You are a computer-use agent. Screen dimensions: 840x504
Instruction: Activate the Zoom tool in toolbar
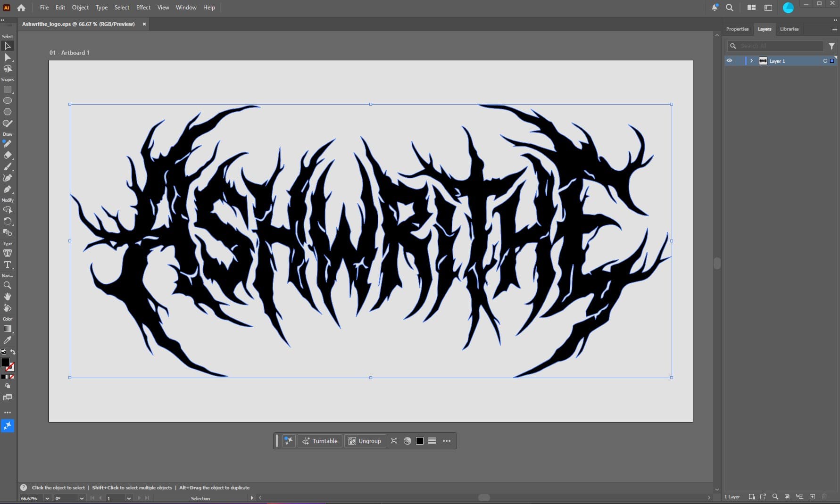[8, 285]
